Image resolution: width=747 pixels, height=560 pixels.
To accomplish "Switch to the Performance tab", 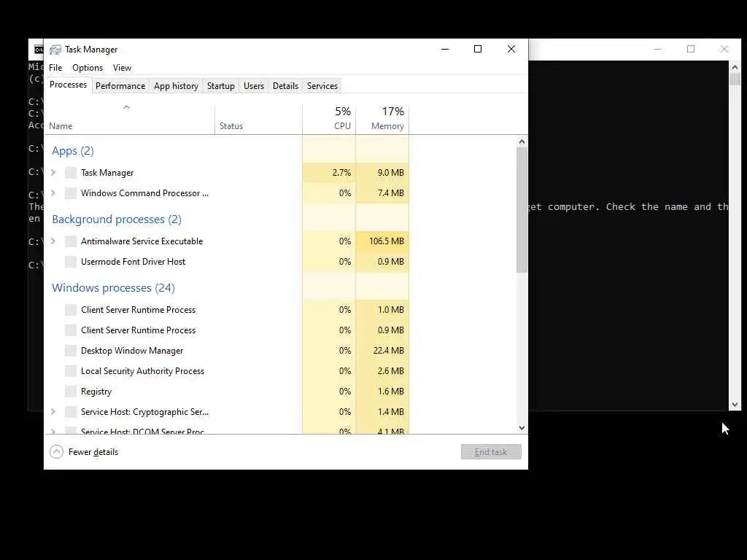I will click(x=120, y=86).
